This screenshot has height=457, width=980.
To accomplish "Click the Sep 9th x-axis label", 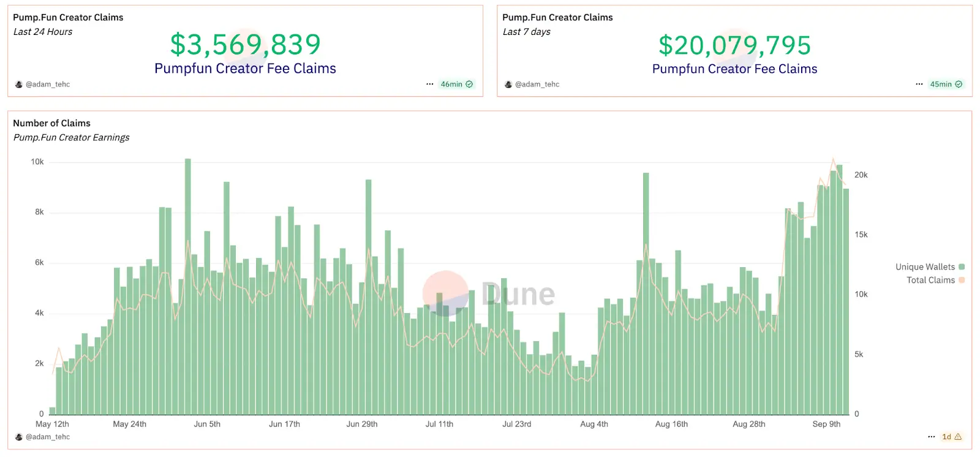I will (x=826, y=424).
